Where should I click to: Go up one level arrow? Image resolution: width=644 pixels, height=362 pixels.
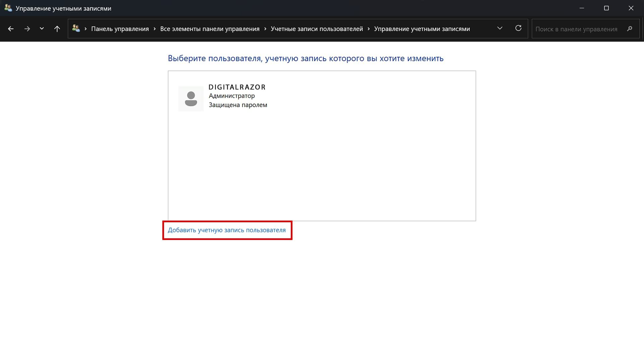(57, 29)
